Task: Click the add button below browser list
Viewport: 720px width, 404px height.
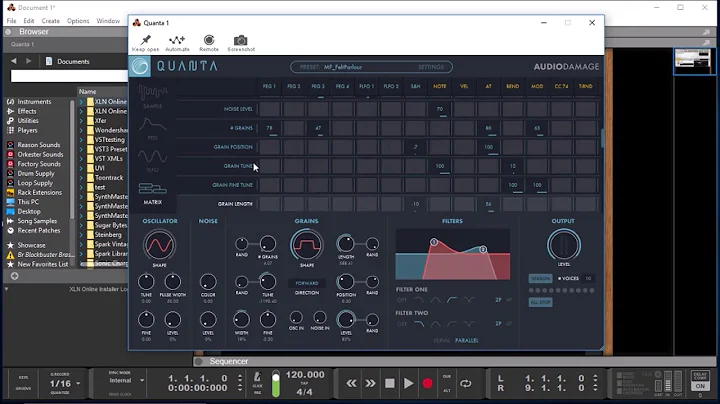Action: click(15, 276)
